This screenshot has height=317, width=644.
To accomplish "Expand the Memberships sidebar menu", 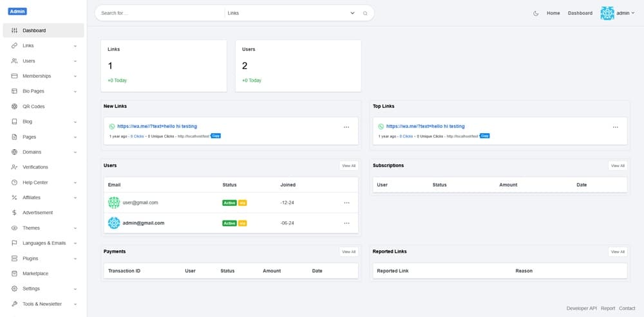I will [x=44, y=76].
